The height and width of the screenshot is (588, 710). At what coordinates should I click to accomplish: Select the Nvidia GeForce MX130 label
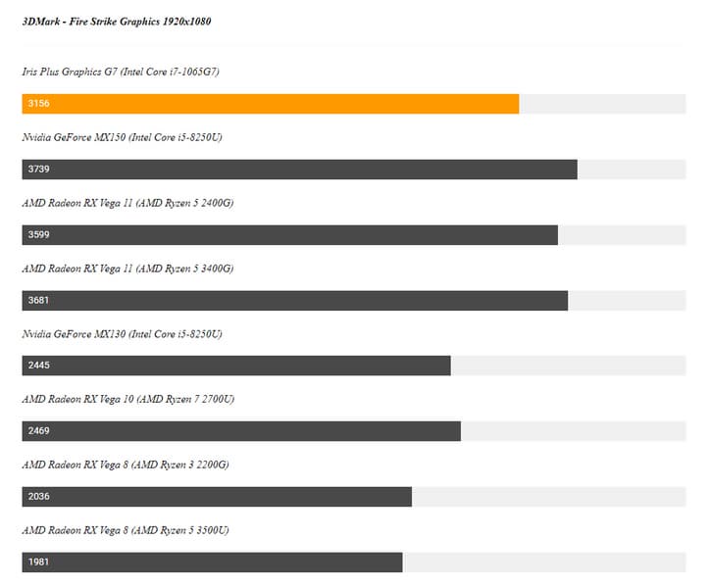click(x=122, y=334)
